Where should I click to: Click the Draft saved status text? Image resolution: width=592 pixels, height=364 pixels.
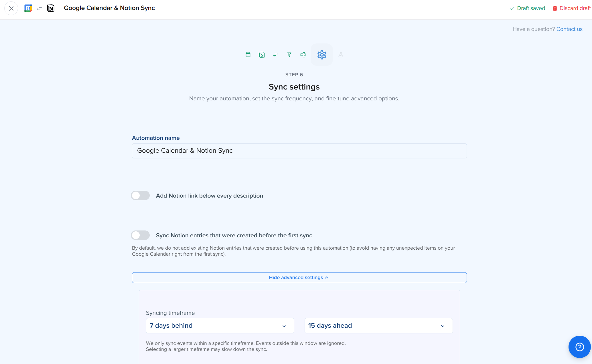pyautogui.click(x=531, y=8)
